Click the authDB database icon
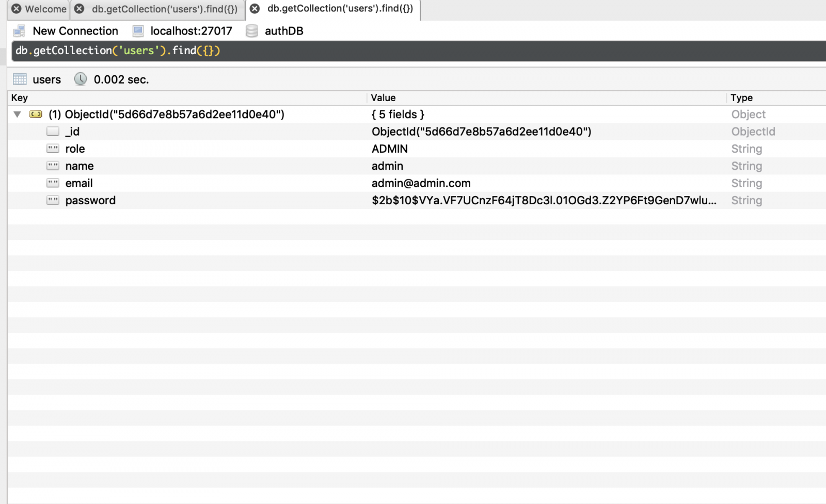Screen dimensions: 826x504 point(252,31)
